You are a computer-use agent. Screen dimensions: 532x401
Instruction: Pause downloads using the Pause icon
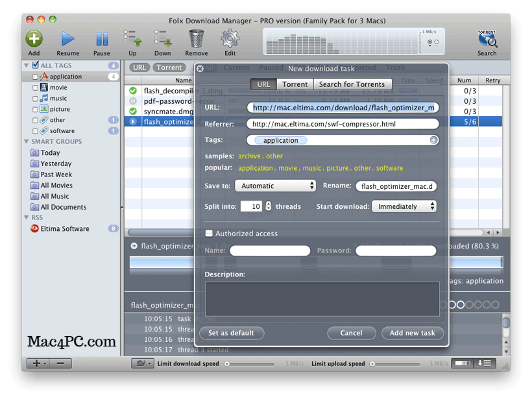[102, 39]
